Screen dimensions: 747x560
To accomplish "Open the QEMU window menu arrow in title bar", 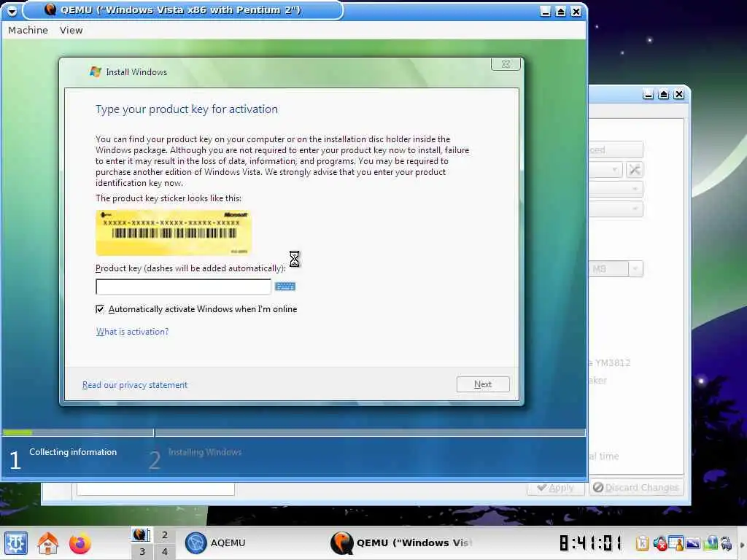I will point(12,10).
